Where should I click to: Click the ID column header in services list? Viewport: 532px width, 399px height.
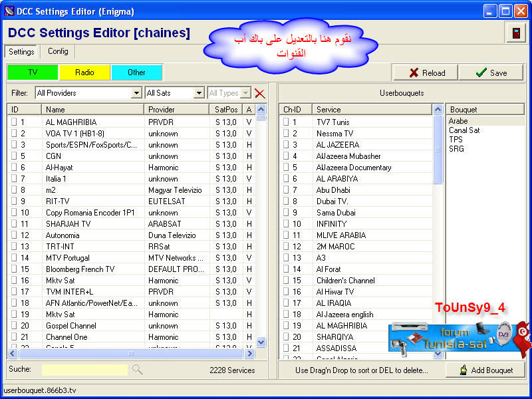point(24,110)
